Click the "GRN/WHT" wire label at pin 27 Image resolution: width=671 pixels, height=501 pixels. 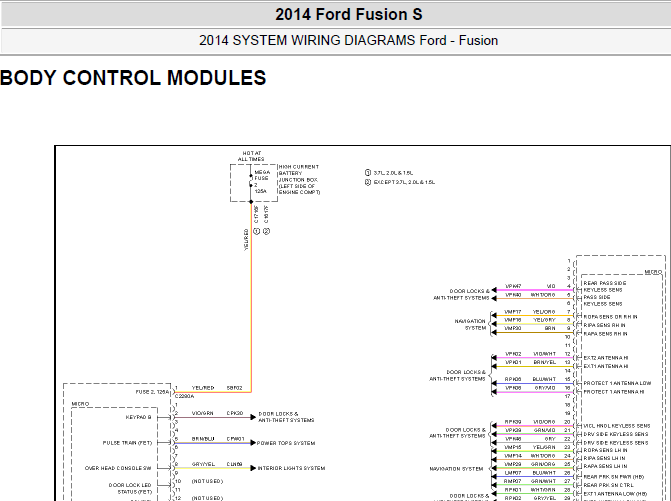543,481
